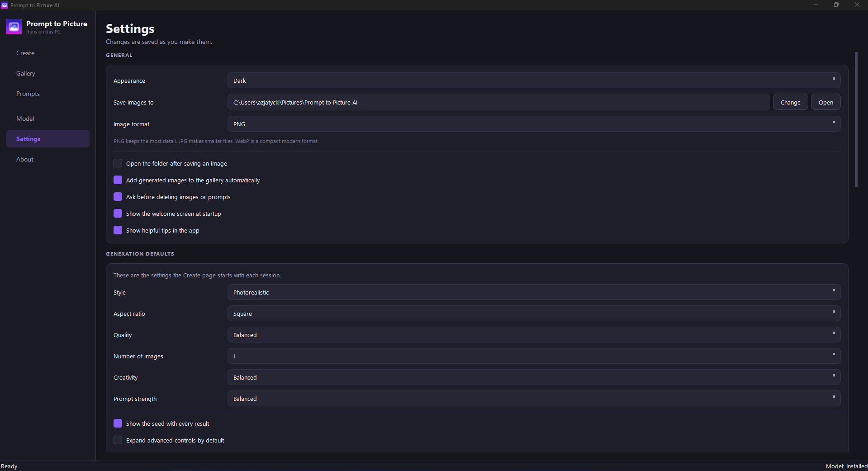Click the Prompt to Picture app logo

point(14,27)
